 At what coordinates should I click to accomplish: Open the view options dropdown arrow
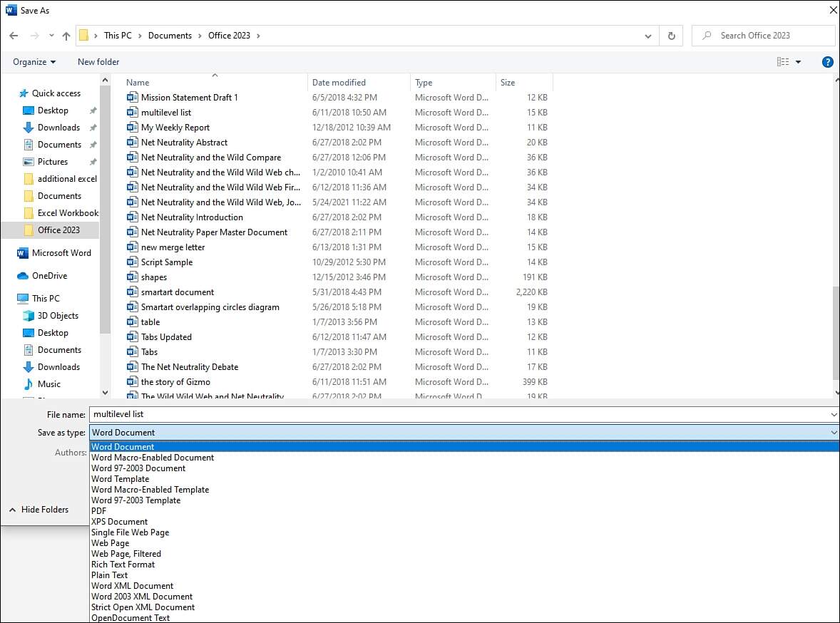pos(798,62)
